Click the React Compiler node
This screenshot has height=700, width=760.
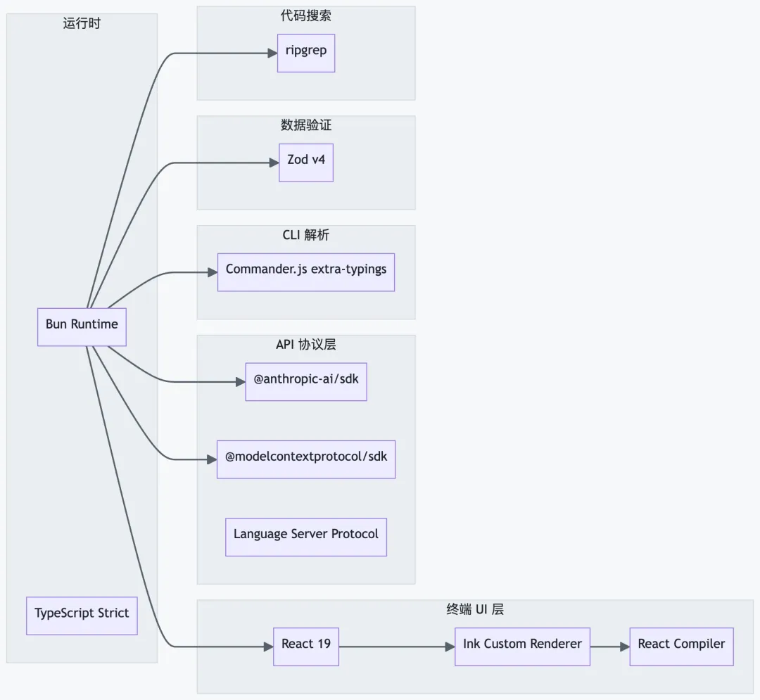pyautogui.click(x=681, y=647)
